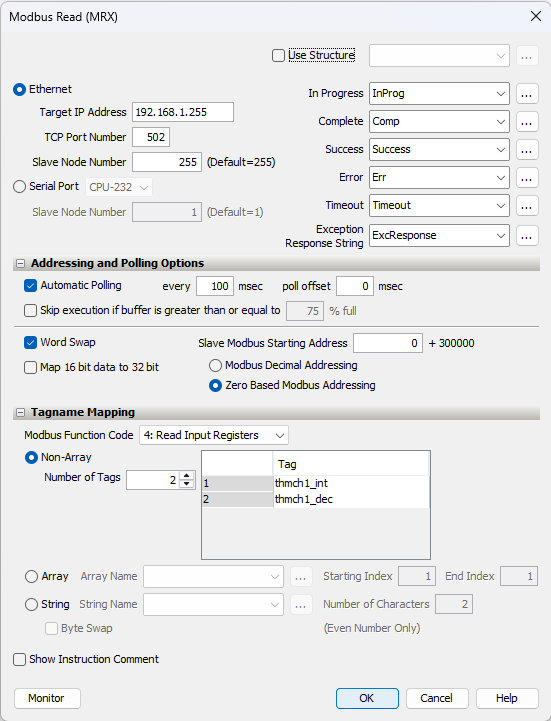The image size is (551, 721).
Task: Edit the poll offset field
Action: pyautogui.click(x=355, y=286)
